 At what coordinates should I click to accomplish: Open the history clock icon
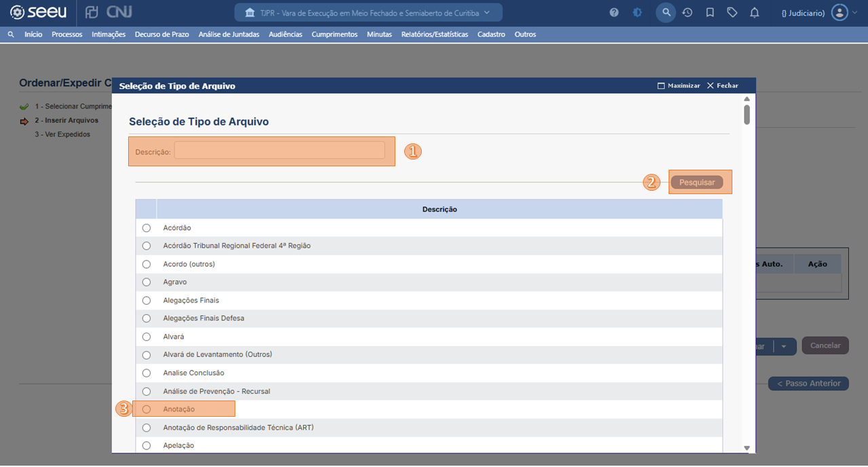(x=687, y=13)
